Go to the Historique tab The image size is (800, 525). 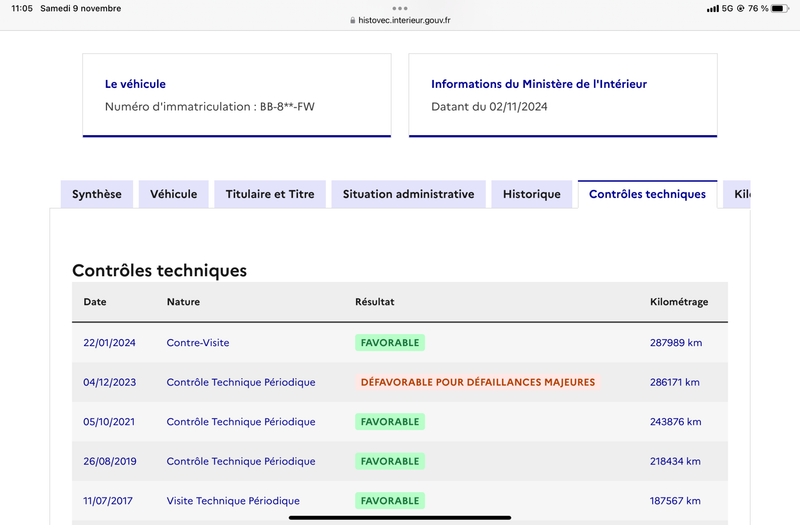tap(532, 194)
